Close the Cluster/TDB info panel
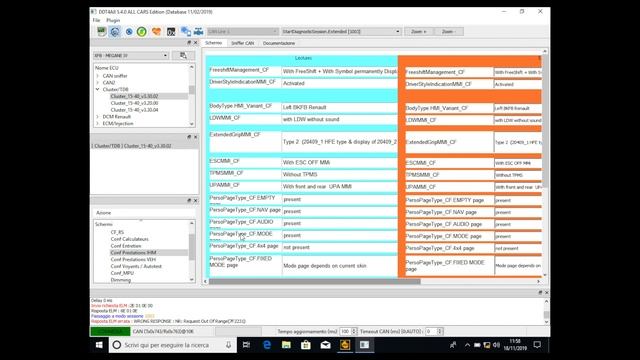This screenshot has width=640, height=360. click(x=195, y=137)
